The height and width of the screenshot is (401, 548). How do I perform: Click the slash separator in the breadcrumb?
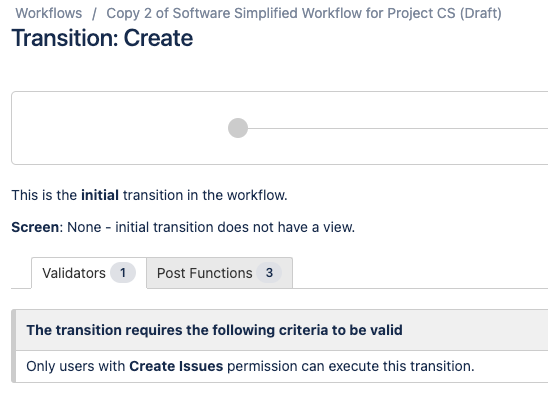94,14
